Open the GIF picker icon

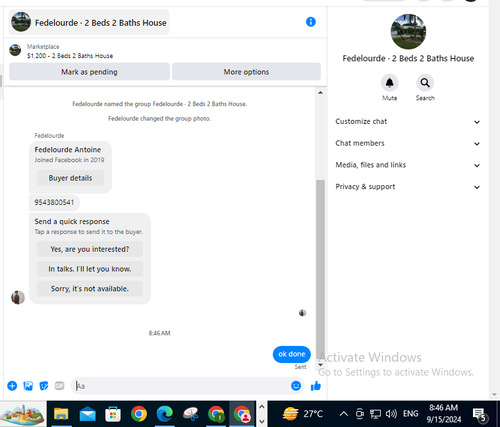pos(59,386)
